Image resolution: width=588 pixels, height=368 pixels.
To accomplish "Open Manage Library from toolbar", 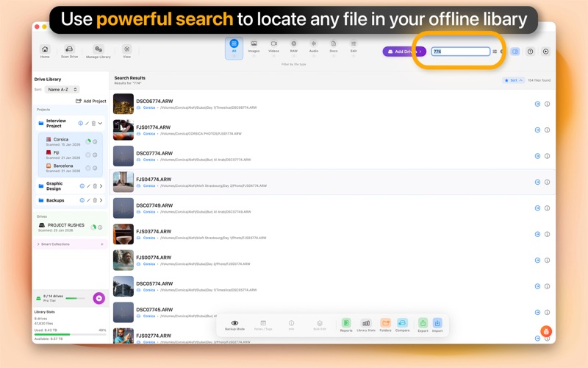I will click(98, 51).
